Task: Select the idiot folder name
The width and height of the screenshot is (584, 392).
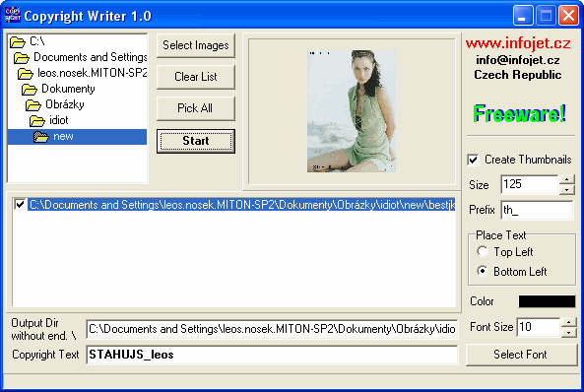Action: 59,120
